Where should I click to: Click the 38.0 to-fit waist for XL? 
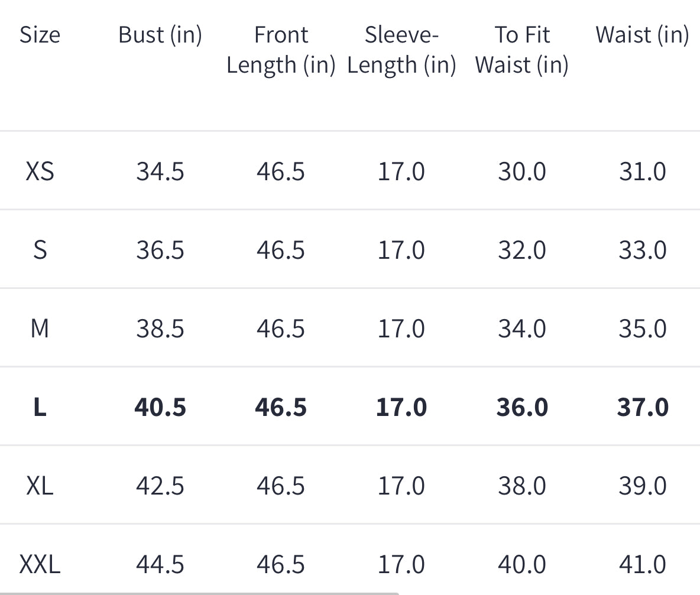click(522, 486)
